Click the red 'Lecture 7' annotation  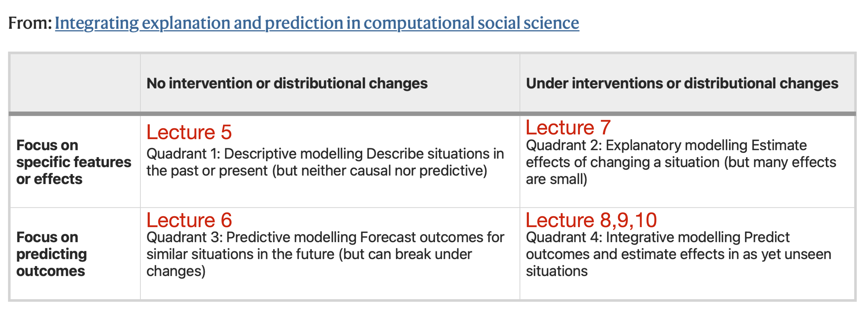568,127
